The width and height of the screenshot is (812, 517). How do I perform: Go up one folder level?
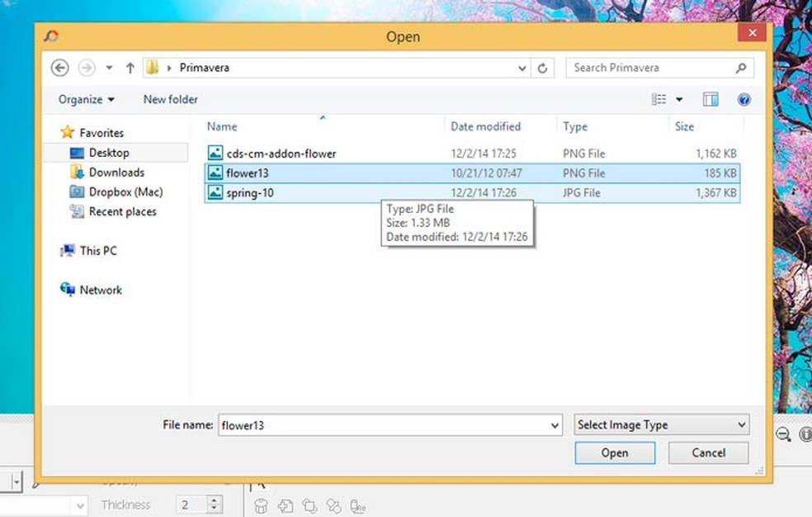(130, 68)
